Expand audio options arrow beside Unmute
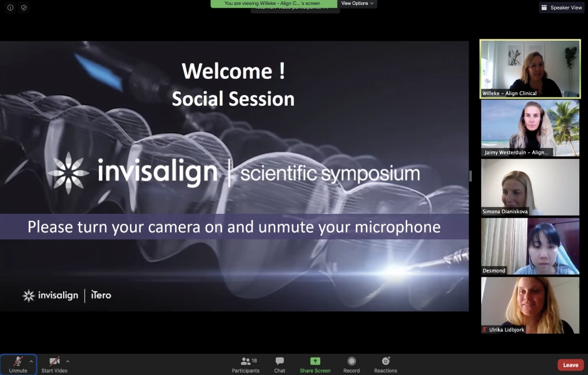Image resolution: width=588 pixels, height=375 pixels. click(x=31, y=361)
